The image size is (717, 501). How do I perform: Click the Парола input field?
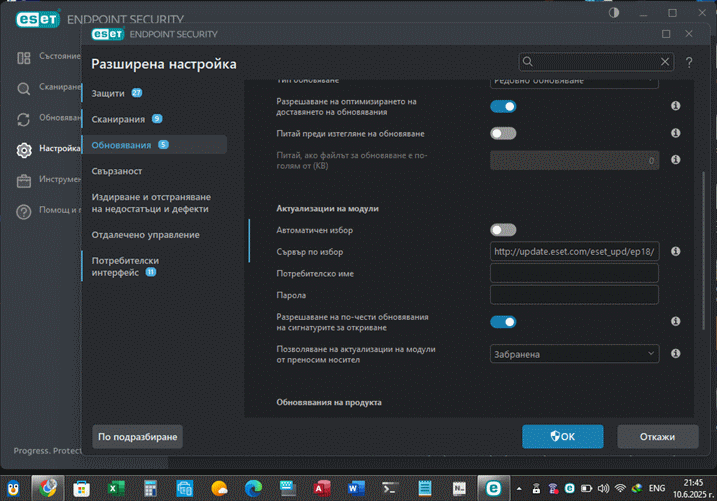tap(574, 295)
